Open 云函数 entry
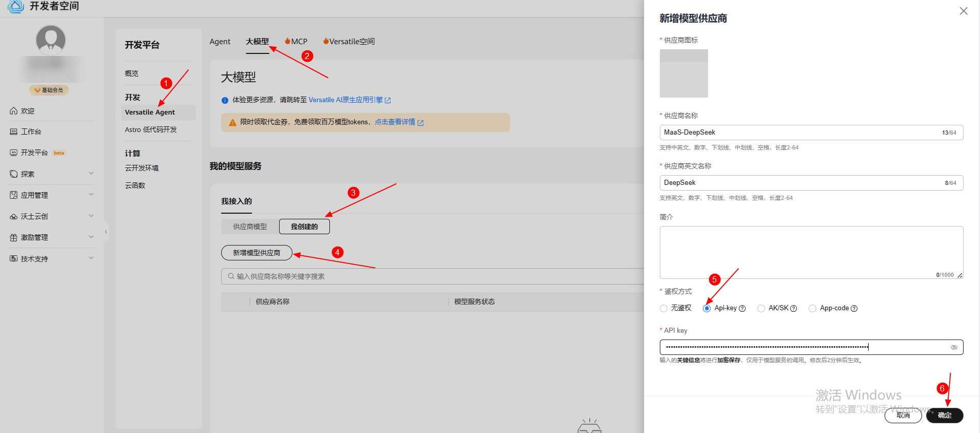Image resolution: width=980 pixels, height=433 pixels. pos(135,185)
